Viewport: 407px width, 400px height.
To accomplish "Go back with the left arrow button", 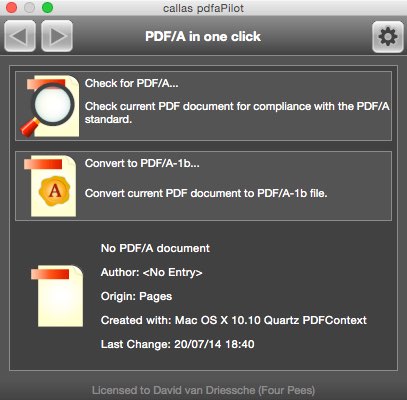I will [20, 36].
